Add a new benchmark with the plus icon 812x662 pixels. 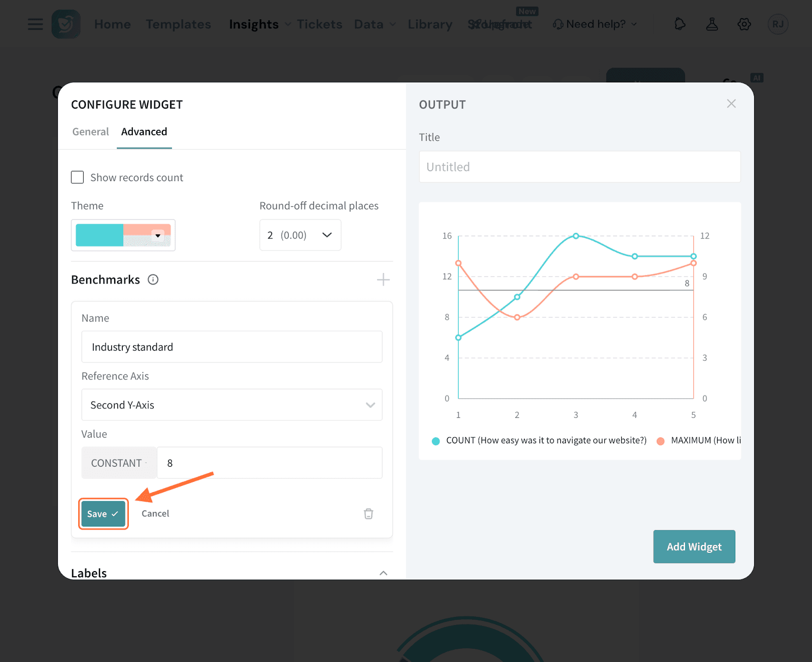click(x=383, y=280)
